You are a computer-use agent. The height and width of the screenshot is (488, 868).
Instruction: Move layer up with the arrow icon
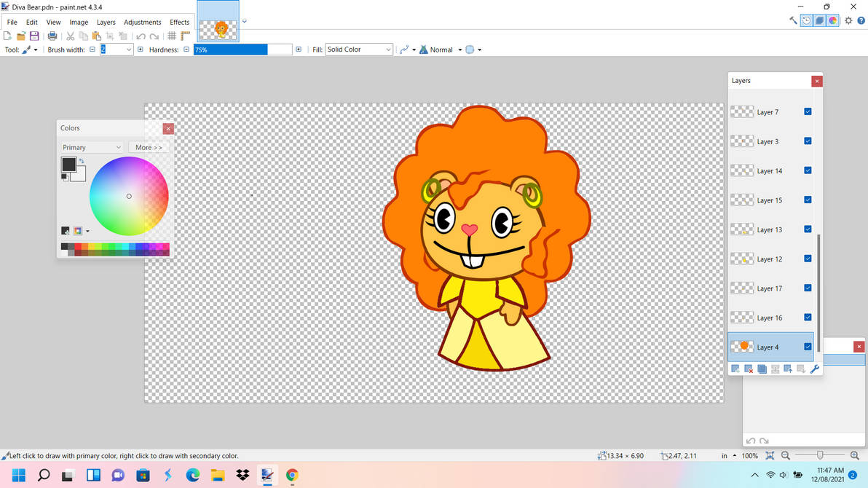[788, 369]
